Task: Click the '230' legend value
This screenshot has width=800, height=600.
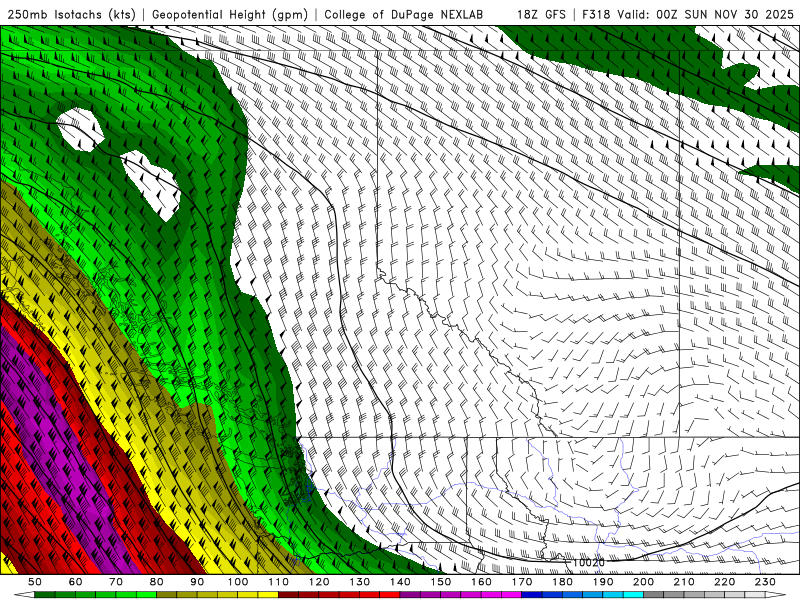Action: tap(765, 582)
